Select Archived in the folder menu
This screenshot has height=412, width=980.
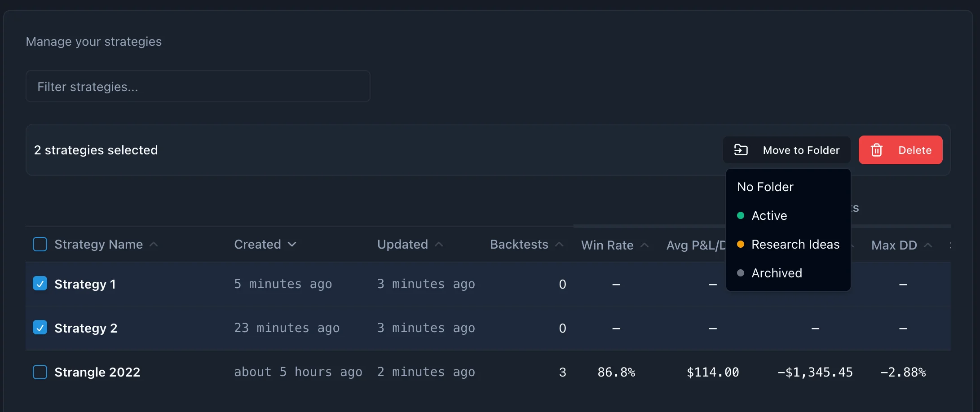(x=777, y=273)
